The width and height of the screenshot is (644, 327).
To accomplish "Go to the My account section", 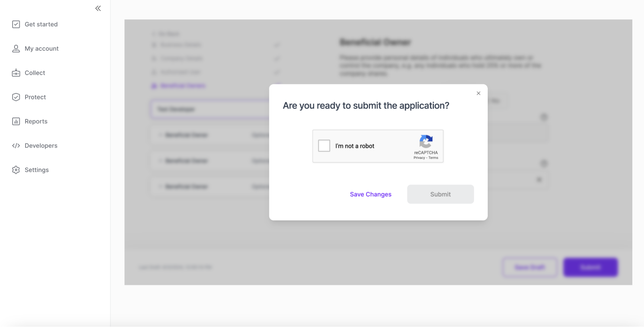I will [x=42, y=49].
